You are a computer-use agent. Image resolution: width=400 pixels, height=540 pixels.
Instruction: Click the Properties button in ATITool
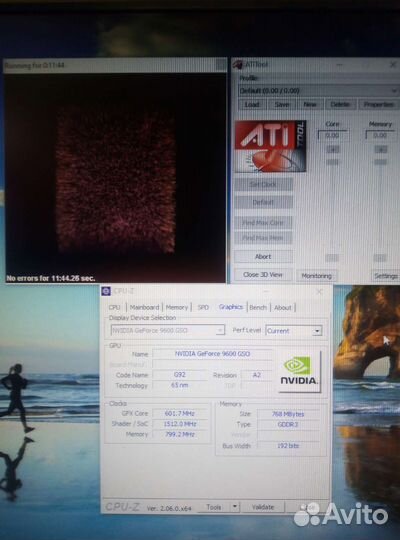pyautogui.click(x=378, y=104)
